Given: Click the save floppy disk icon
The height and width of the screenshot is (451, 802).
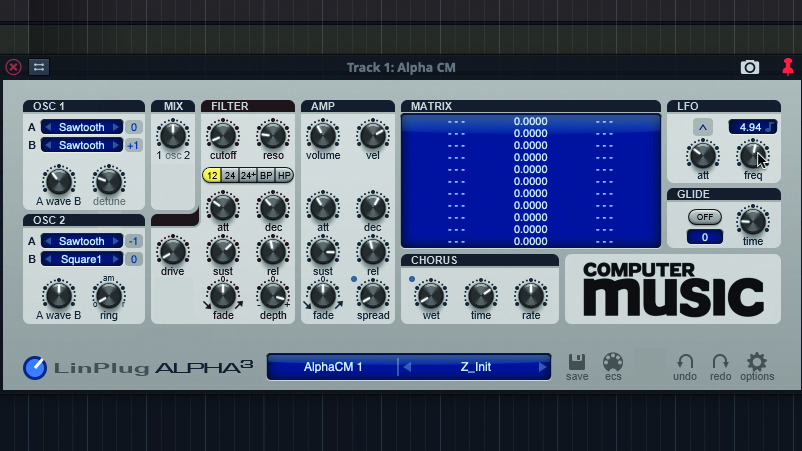Looking at the screenshot, I should coord(577,362).
